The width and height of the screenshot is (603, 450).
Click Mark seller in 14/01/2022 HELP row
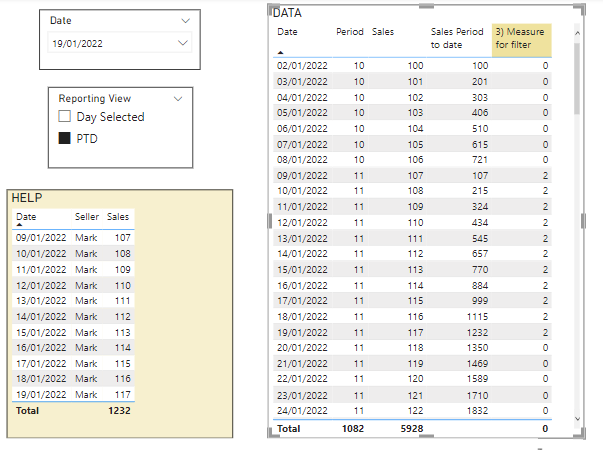coord(86,317)
